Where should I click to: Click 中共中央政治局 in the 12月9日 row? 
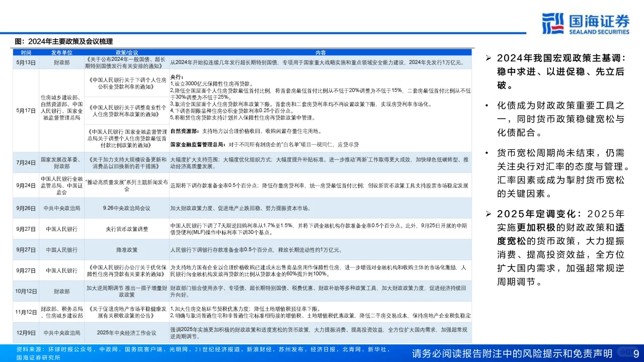tap(62, 333)
